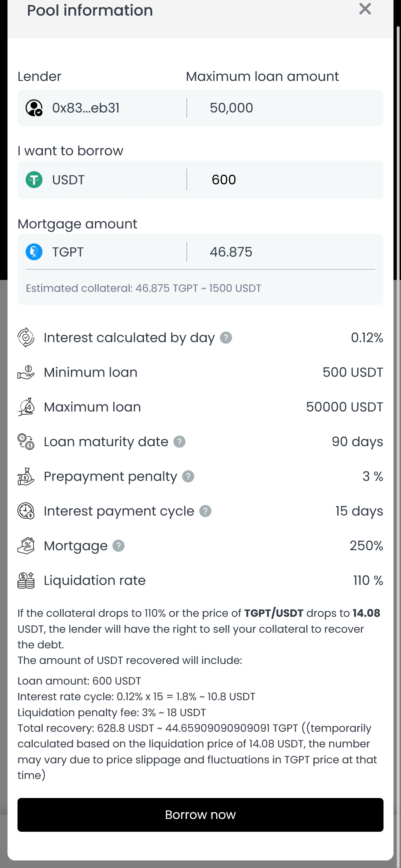Click the USDT Tether coin icon
Viewport: 401px width, 868px height.
pos(34,180)
